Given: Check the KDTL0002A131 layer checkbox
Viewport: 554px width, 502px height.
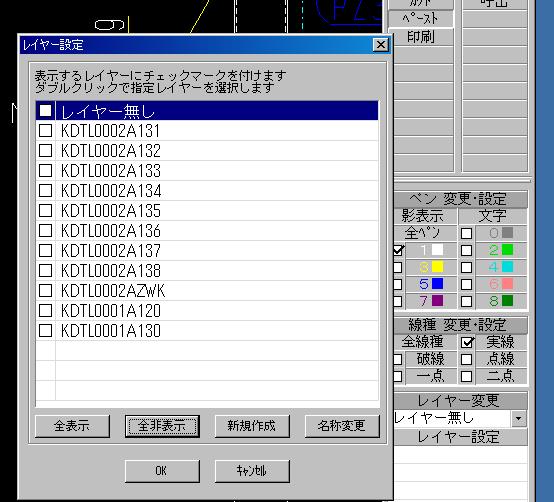Looking at the screenshot, I should [x=45, y=131].
